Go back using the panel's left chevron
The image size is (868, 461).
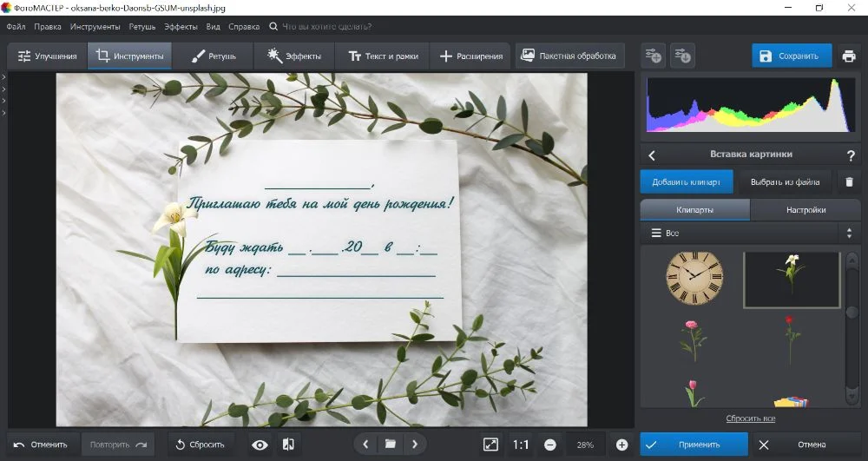point(652,155)
